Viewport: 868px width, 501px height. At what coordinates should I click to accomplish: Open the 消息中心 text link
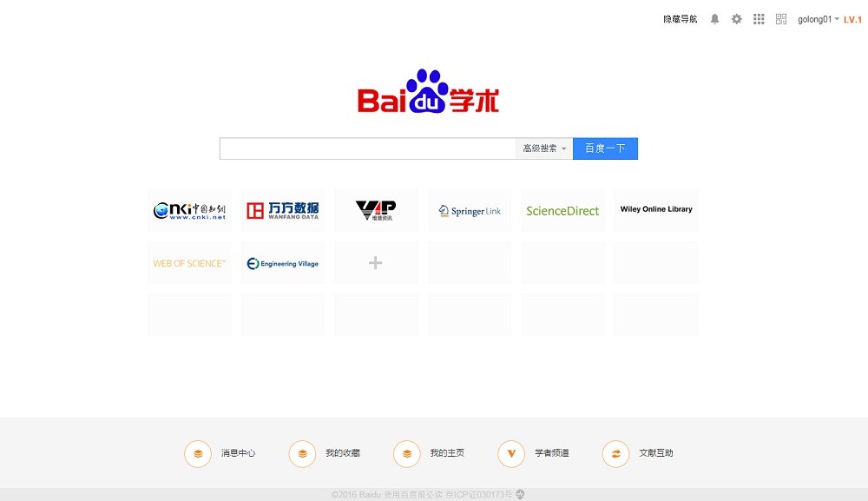tap(238, 453)
